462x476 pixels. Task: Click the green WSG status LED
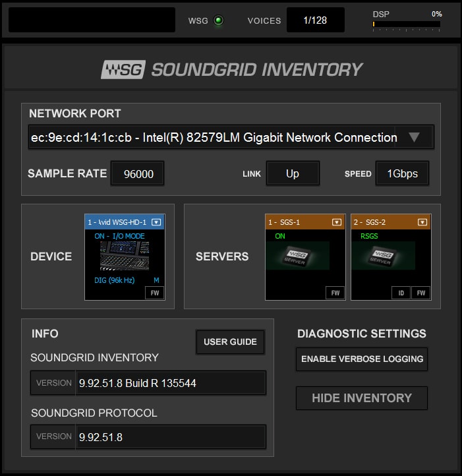(x=218, y=20)
